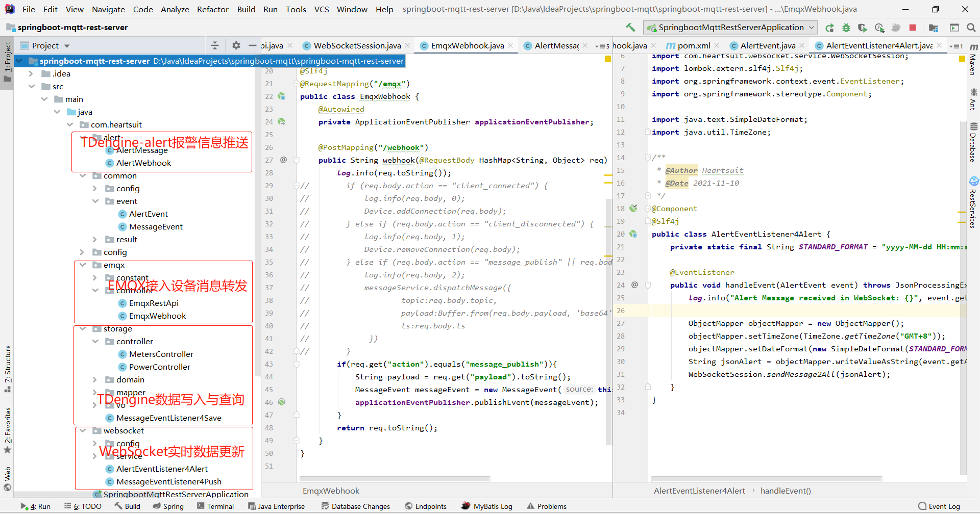Click the left editor horizontal scrollbar
The image size is (980, 514).
[395, 479]
